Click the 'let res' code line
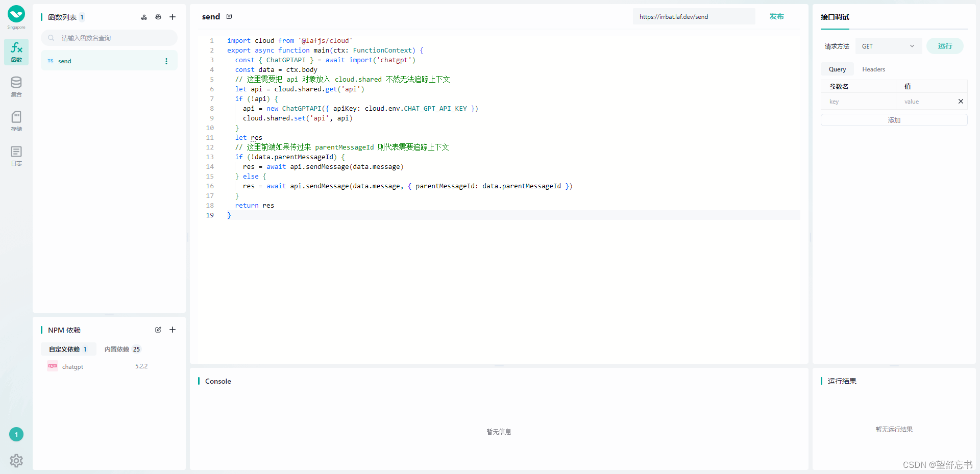980x474 pixels. [x=249, y=138]
